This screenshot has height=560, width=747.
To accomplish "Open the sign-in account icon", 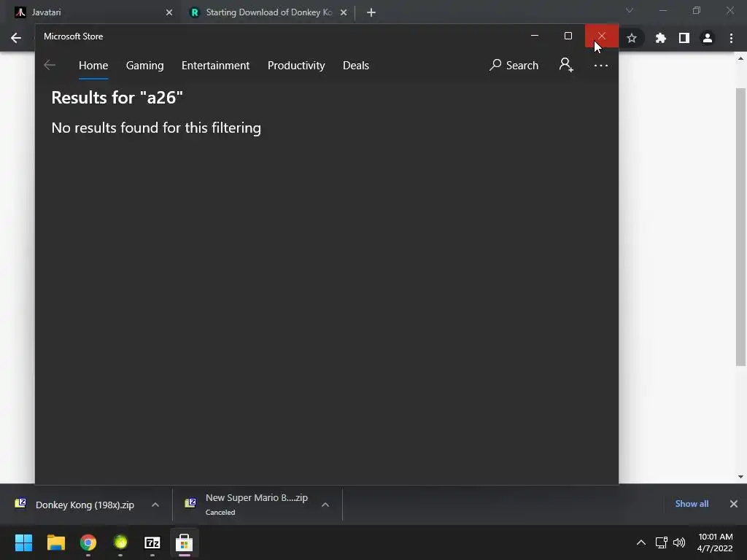I will (x=566, y=65).
